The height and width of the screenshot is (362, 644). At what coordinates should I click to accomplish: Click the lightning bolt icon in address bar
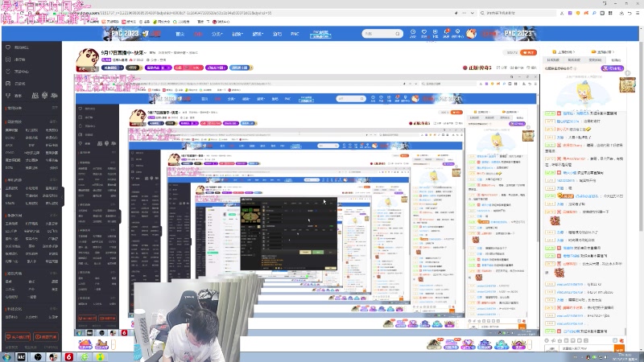[x=456, y=13]
